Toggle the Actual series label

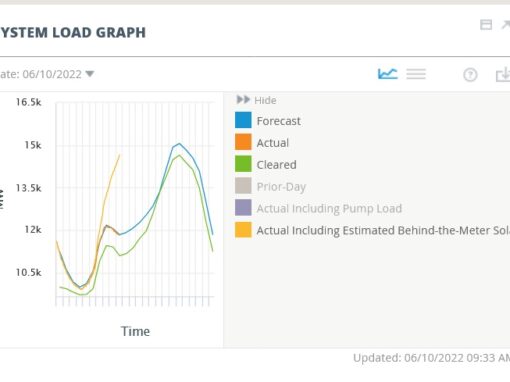(x=272, y=143)
